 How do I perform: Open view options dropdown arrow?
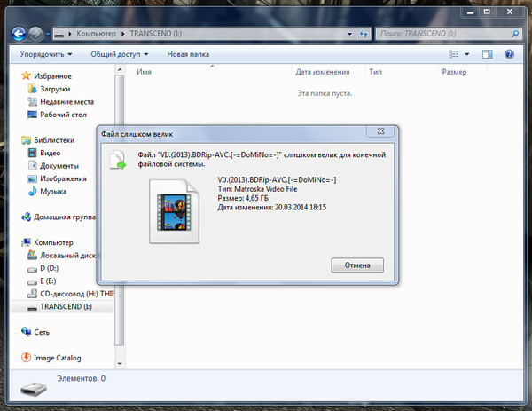tap(467, 54)
